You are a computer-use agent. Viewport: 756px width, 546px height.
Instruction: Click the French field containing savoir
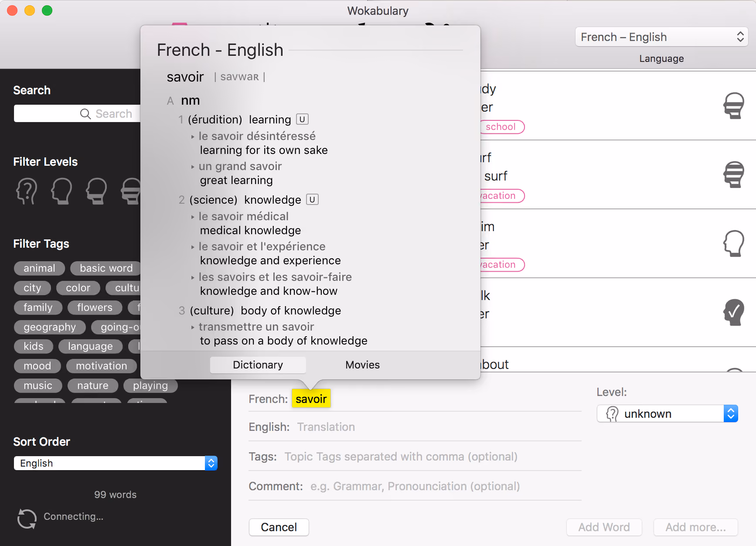point(311,399)
